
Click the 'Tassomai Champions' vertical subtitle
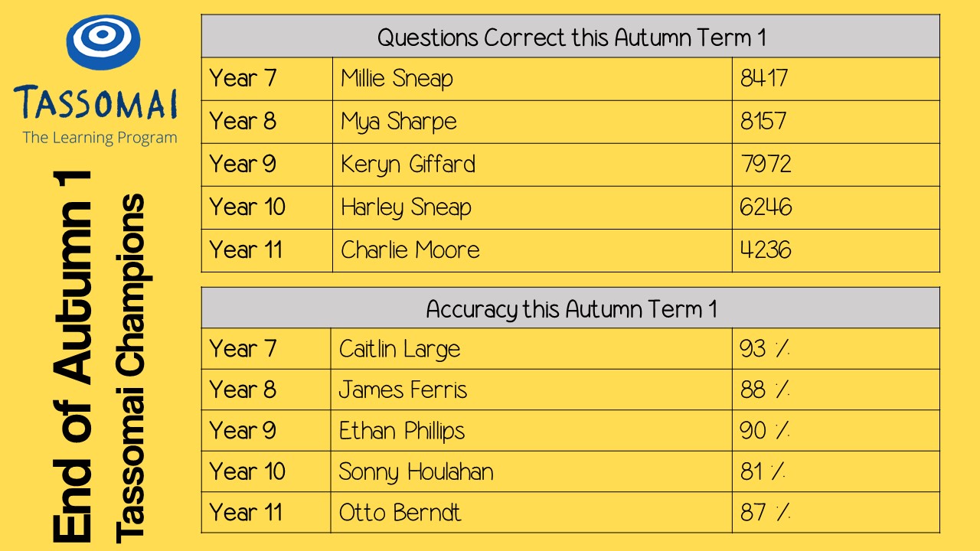pos(129,368)
